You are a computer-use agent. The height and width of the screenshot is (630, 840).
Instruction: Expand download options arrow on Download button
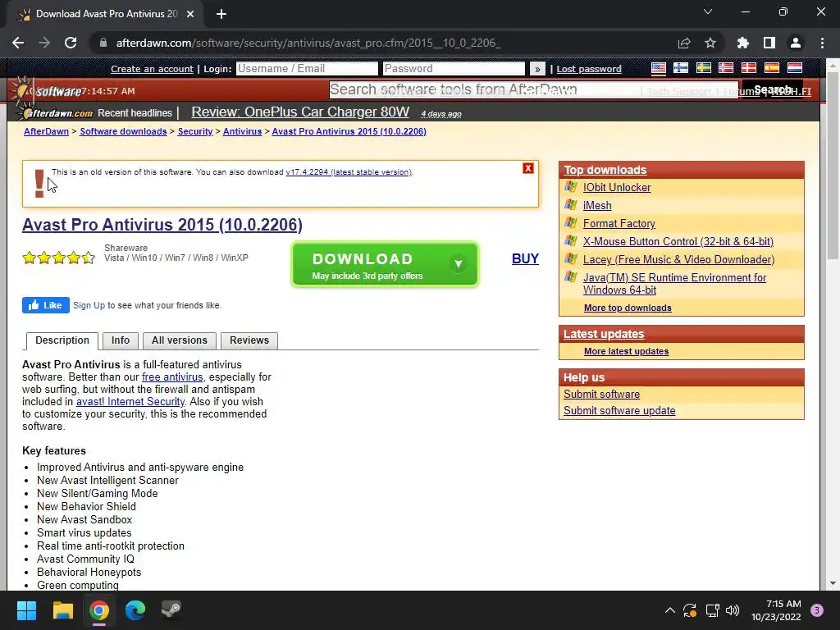tap(458, 263)
